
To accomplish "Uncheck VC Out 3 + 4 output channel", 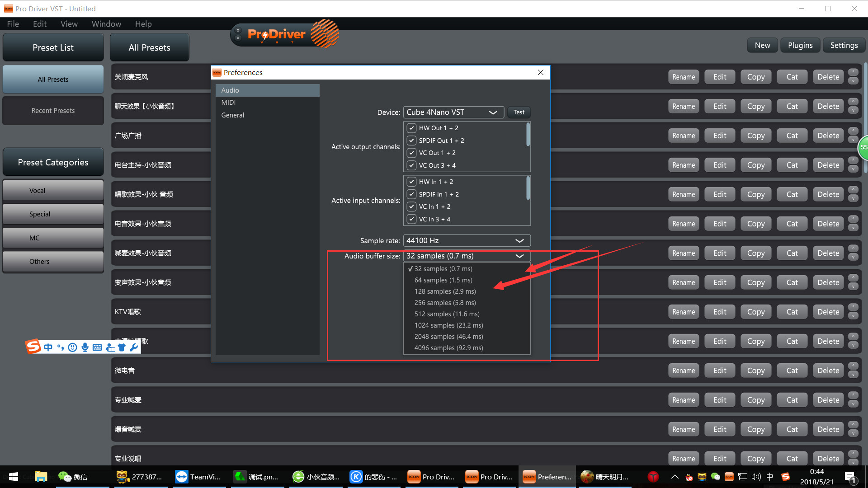I will [411, 165].
